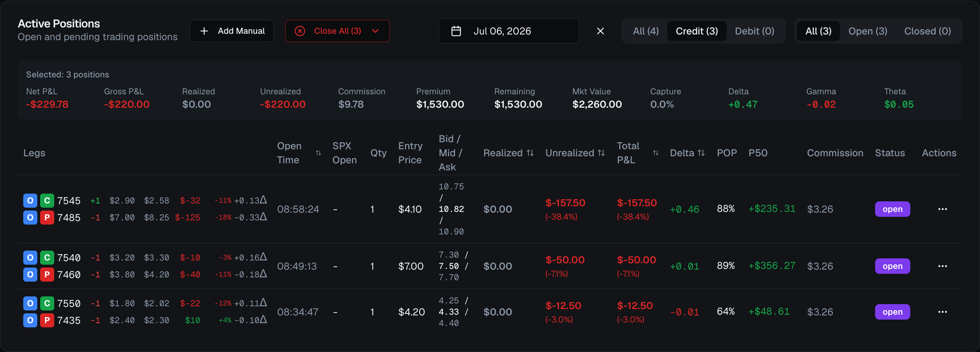Screen dimensions: 980x352
Task: Select the Debit (0) filter tab
Action: click(x=754, y=31)
